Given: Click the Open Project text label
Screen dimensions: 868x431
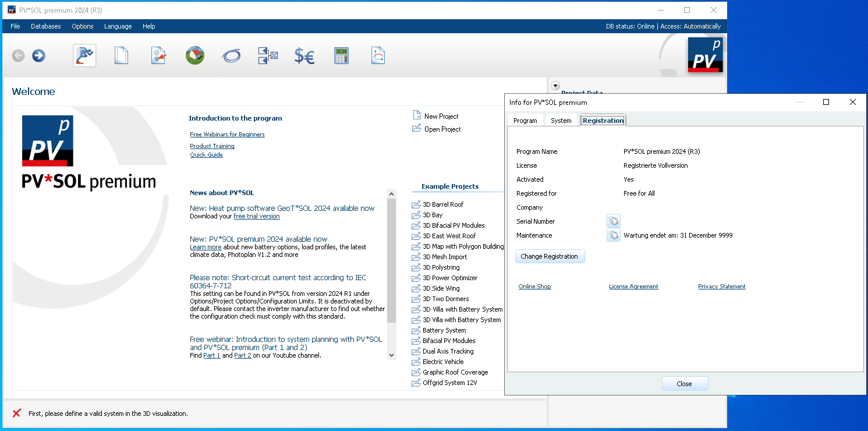Looking at the screenshot, I should click(442, 129).
